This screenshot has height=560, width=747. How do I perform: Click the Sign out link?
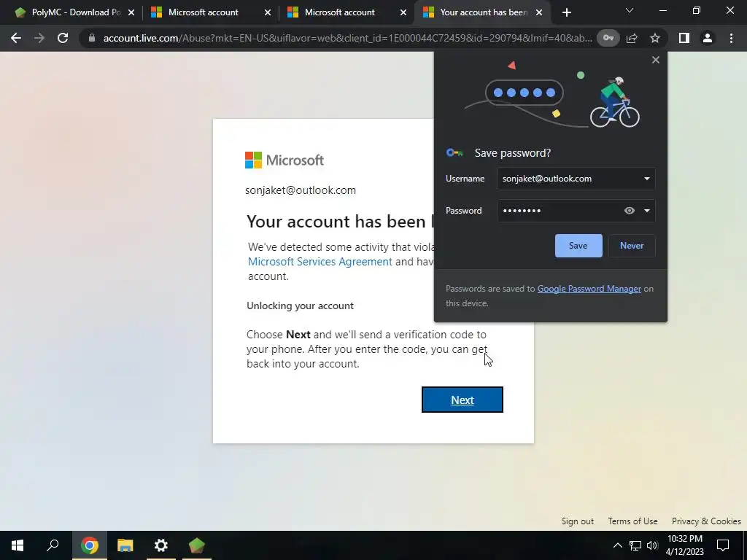pos(578,521)
